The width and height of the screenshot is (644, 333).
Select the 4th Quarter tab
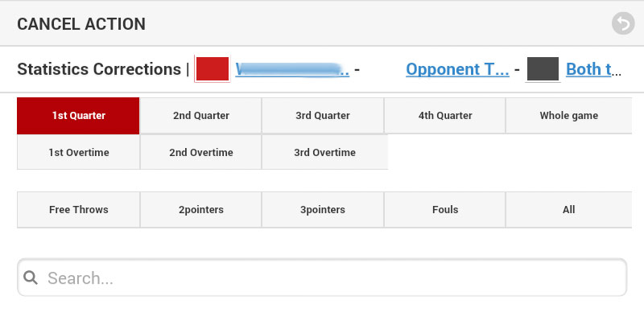pos(445,116)
